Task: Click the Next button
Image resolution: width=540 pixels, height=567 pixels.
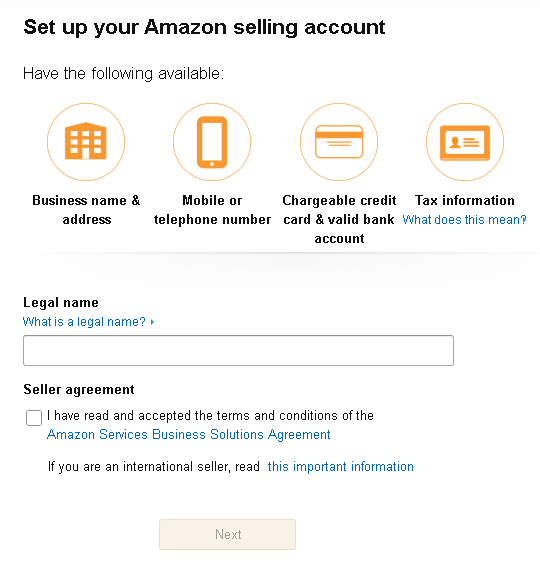Action: pyautogui.click(x=228, y=534)
